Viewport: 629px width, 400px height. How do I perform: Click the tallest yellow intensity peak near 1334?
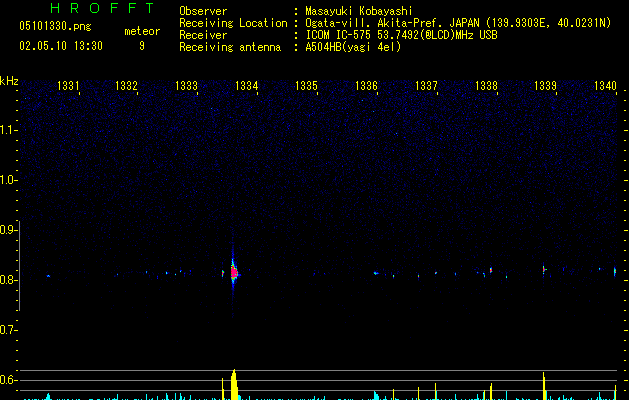pyautogui.click(x=234, y=384)
